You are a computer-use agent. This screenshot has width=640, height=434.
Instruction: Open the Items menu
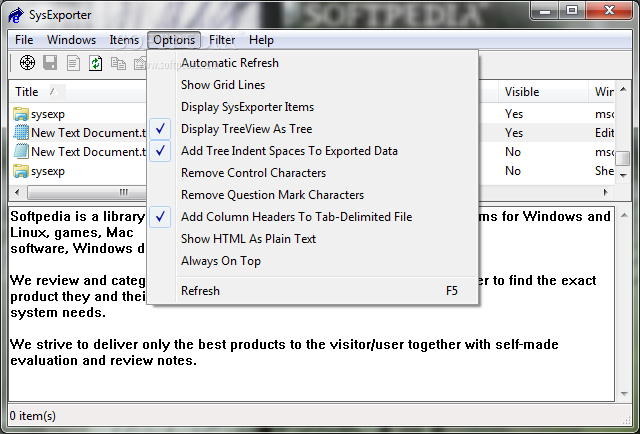[124, 40]
